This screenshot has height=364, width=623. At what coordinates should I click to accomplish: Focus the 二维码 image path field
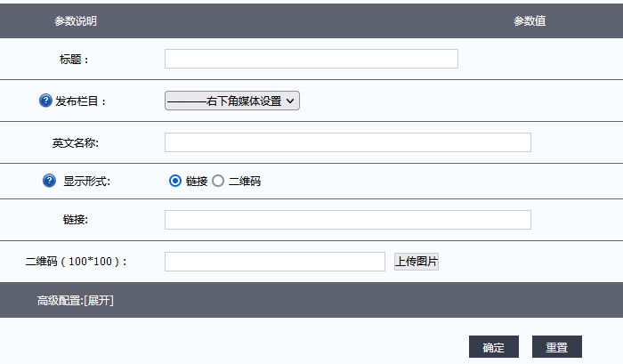click(x=274, y=262)
